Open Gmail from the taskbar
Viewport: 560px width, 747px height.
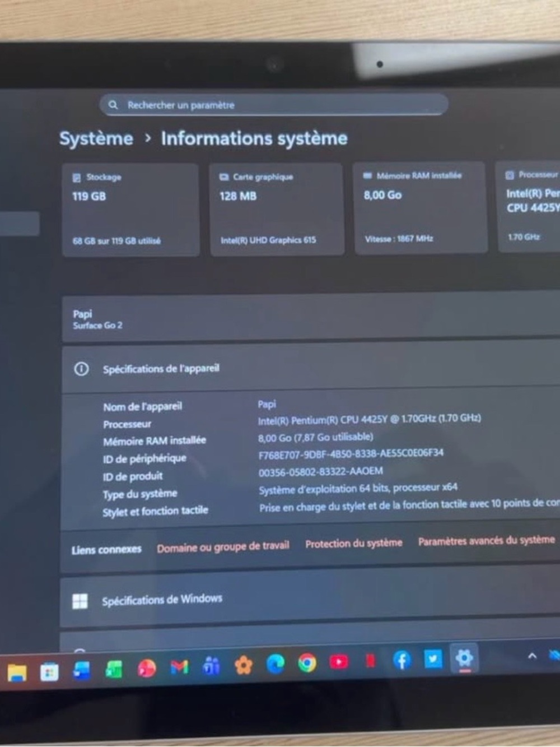(179, 667)
